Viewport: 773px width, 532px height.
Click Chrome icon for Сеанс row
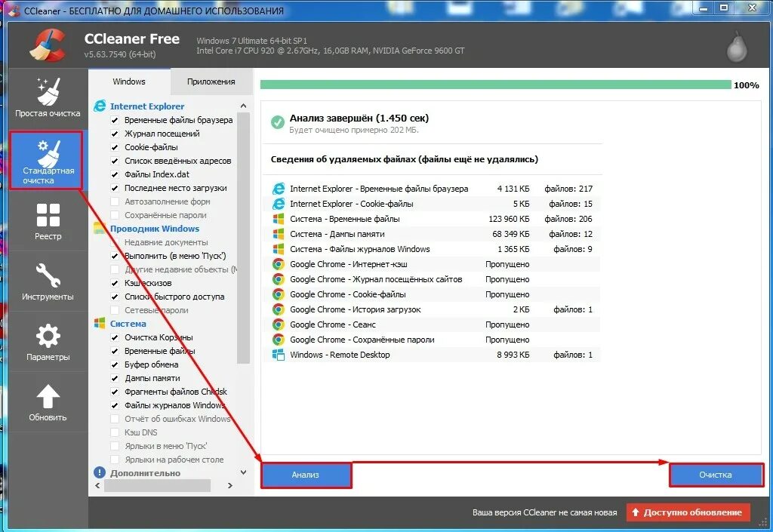279,324
